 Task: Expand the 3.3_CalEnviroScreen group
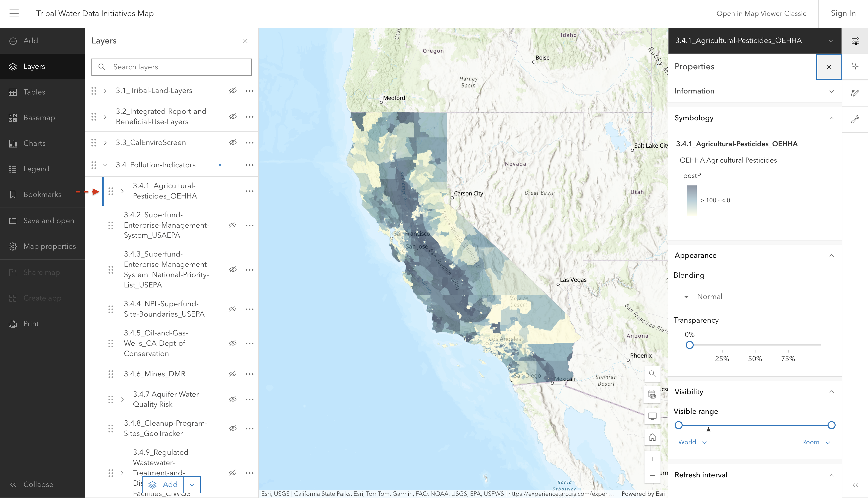pos(105,143)
